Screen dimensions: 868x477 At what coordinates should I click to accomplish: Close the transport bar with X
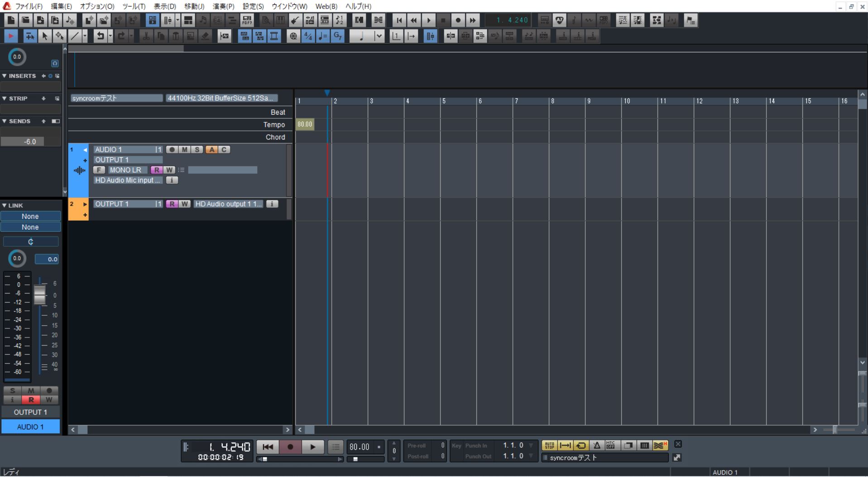(678, 444)
